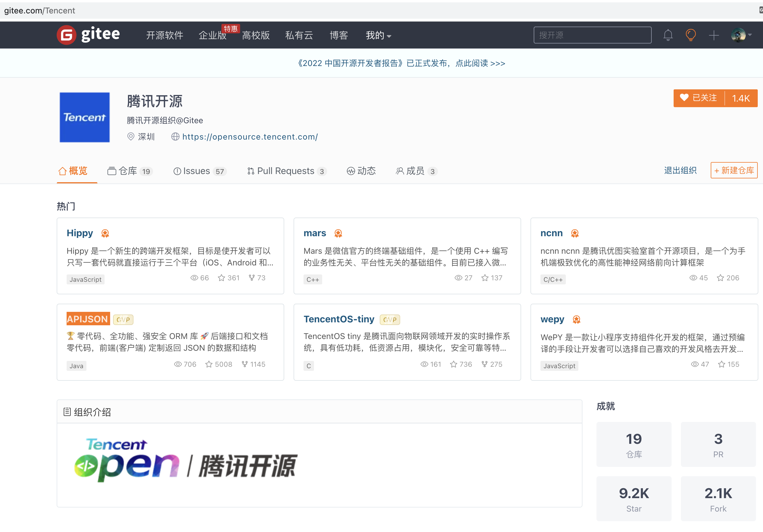Click Hippy watch eye icon

194,278
